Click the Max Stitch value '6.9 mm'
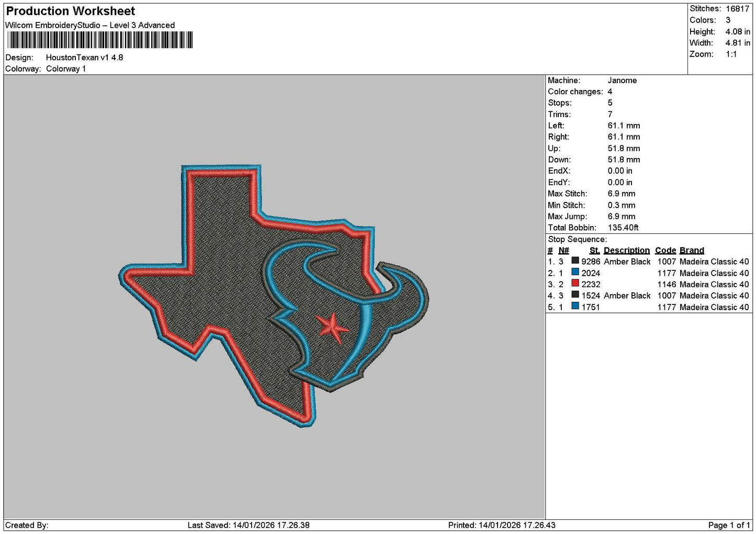The image size is (756, 534). [x=622, y=194]
